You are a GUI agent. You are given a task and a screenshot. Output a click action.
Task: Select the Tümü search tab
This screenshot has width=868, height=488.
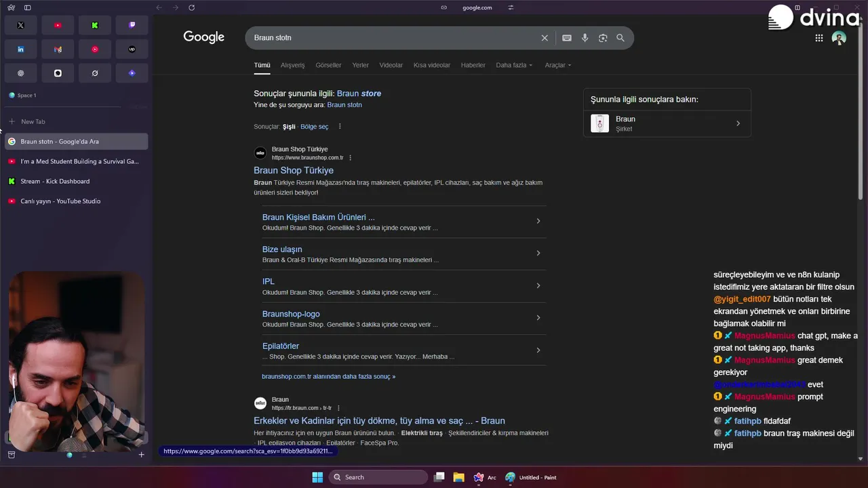[x=262, y=65]
